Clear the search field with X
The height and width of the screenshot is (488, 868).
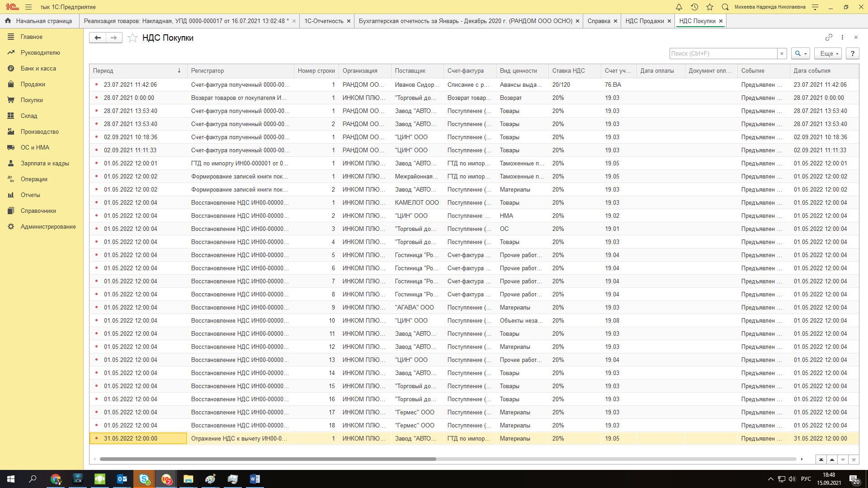[x=782, y=53]
